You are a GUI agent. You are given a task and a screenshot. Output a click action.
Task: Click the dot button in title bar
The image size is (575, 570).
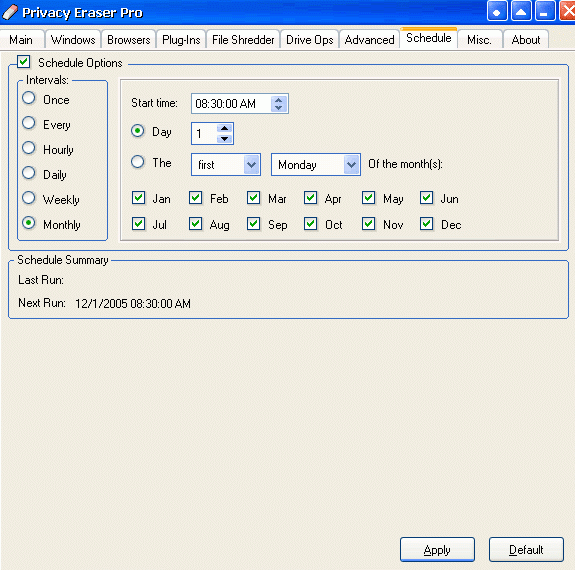click(x=497, y=11)
